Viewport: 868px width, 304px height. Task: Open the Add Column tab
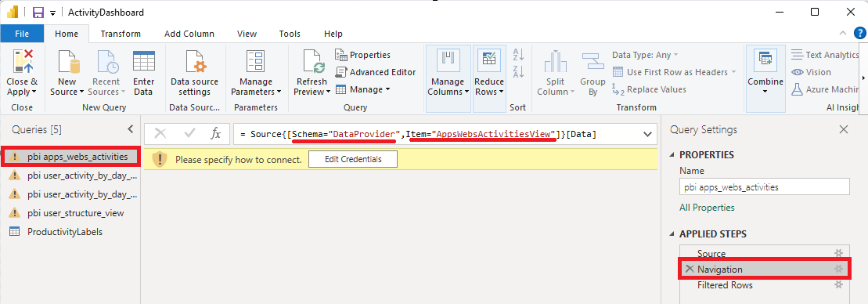189,34
